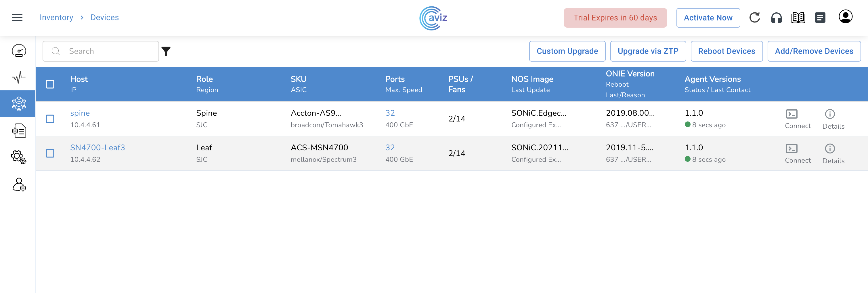
Task: Open the health monitoring pulse icon
Action: (19, 77)
